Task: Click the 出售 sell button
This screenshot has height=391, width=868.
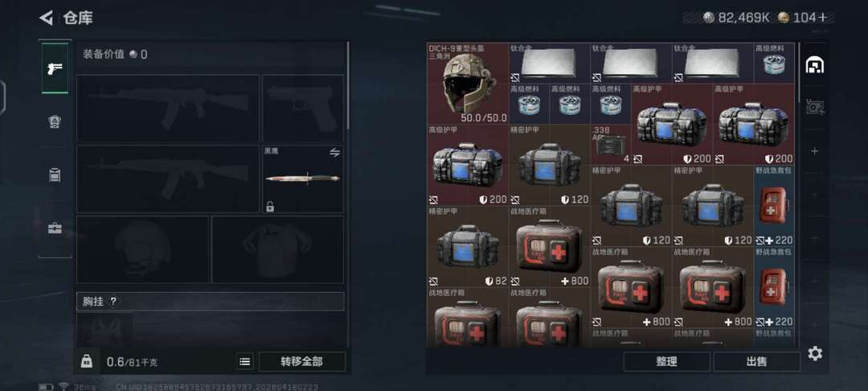Action: pos(756,362)
